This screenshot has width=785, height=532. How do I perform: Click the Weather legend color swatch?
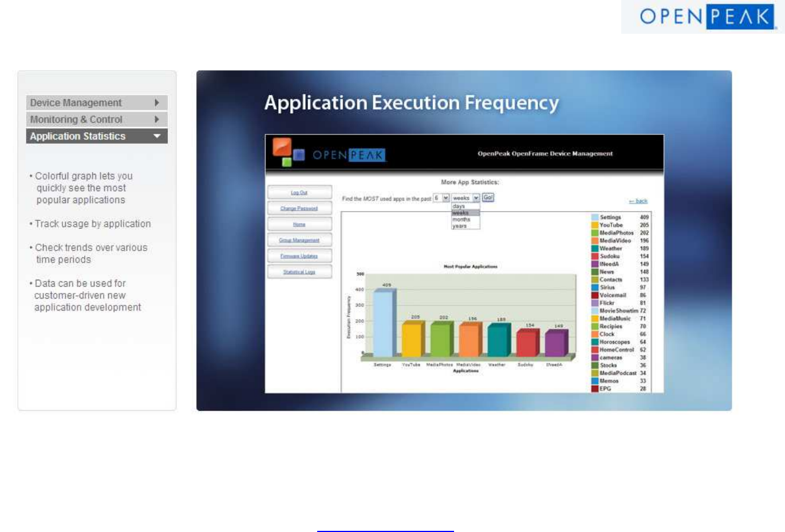coord(595,249)
